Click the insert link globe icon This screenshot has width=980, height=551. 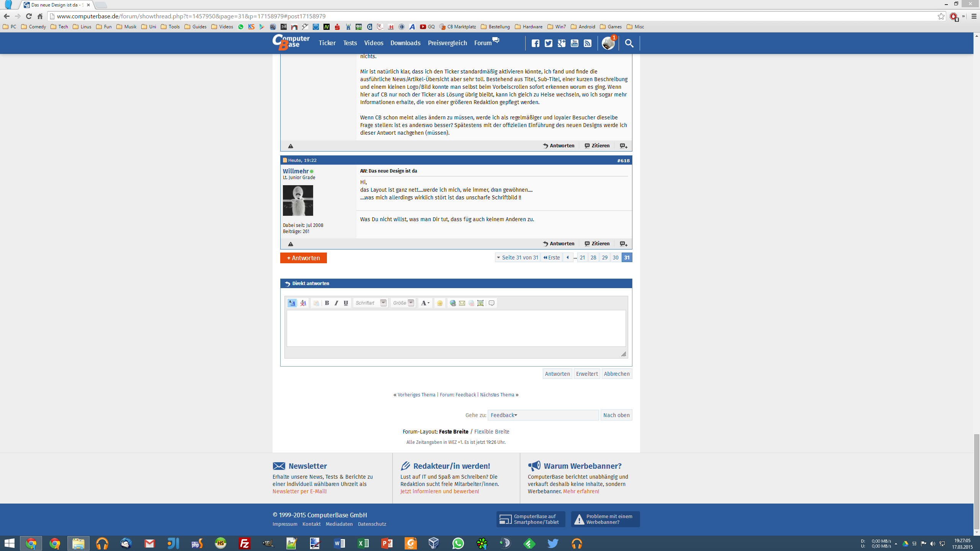[x=453, y=303]
